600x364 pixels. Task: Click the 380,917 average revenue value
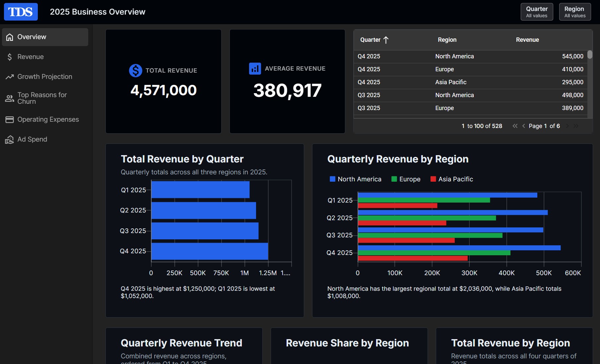pyautogui.click(x=287, y=91)
